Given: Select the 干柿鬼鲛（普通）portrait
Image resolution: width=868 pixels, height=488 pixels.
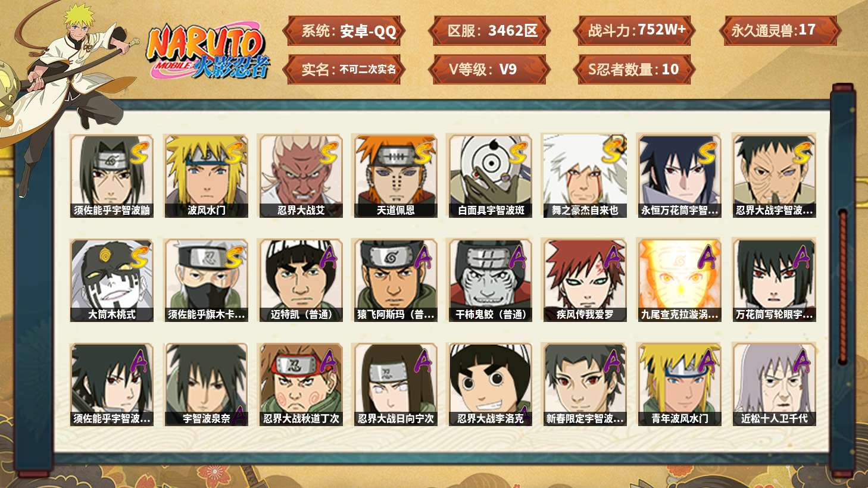Looking at the screenshot, I should 491,280.
